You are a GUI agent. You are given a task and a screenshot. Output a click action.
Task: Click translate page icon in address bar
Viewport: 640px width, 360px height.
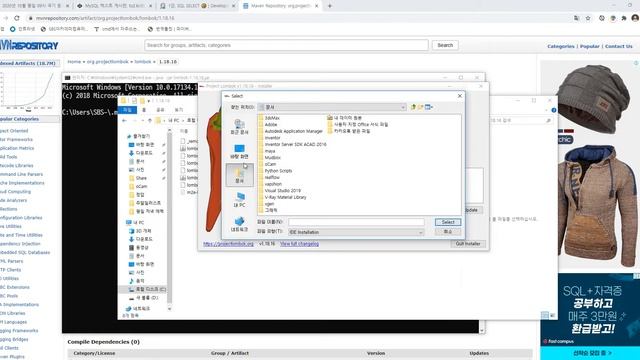pyautogui.click(x=576, y=18)
